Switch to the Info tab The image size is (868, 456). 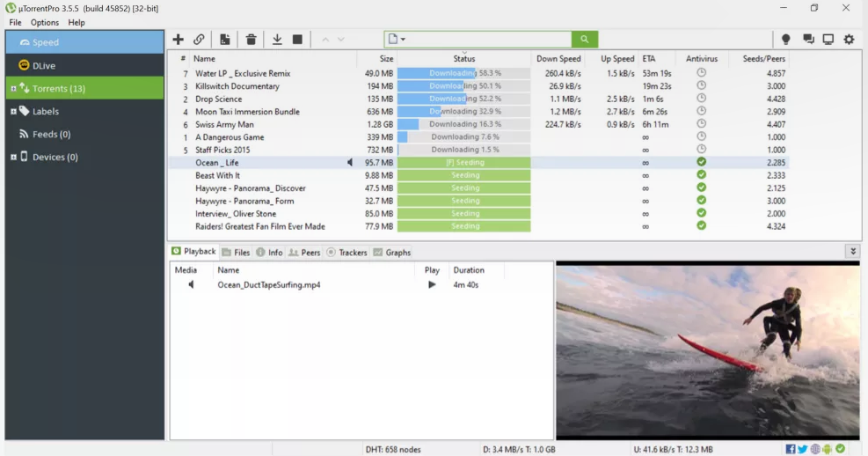click(x=270, y=253)
